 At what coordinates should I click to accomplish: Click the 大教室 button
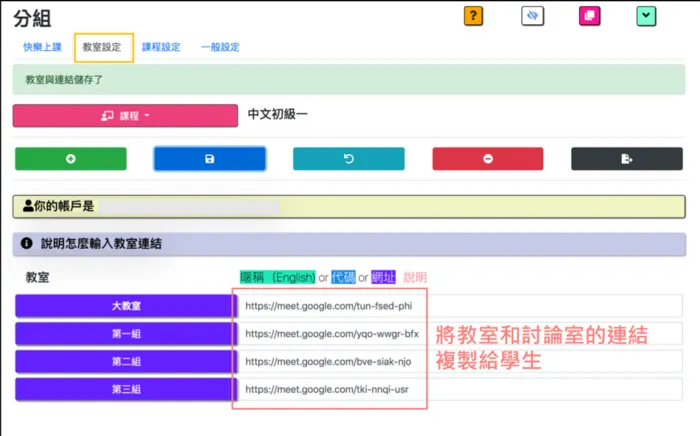(126, 306)
